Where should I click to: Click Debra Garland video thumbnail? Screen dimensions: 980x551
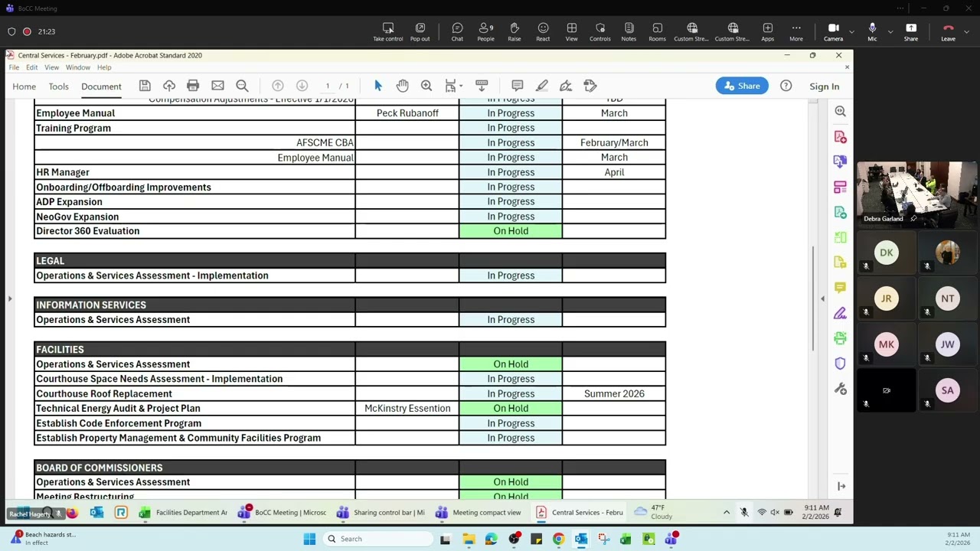916,194
